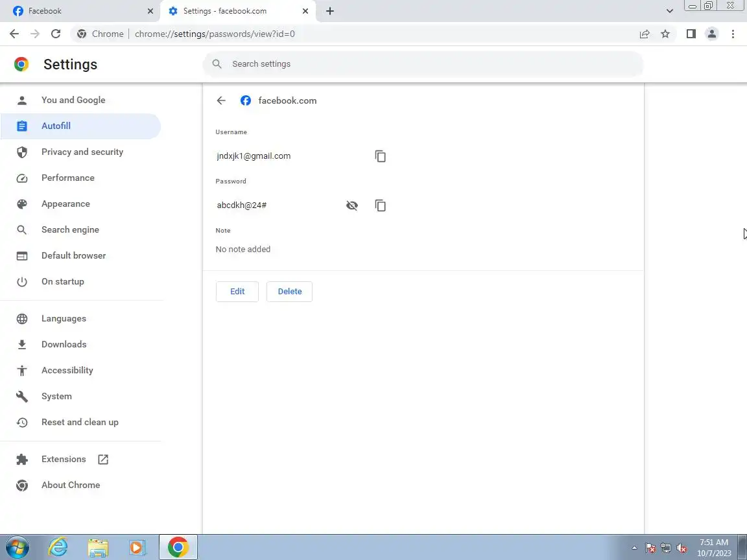The height and width of the screenshot is (560, 747).
Task: Open the tab search dropdown arrow
Action: pos(669,11)
